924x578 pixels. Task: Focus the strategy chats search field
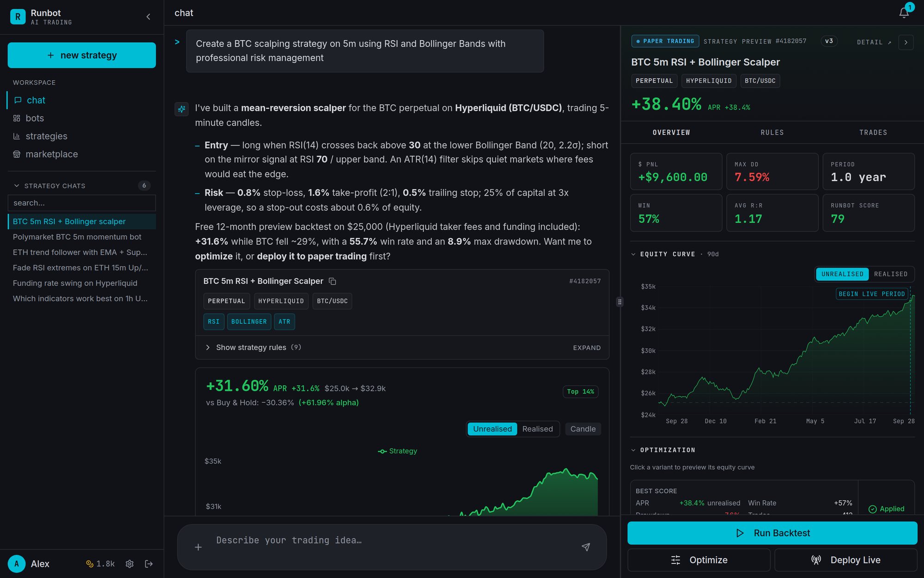[82, 203]
